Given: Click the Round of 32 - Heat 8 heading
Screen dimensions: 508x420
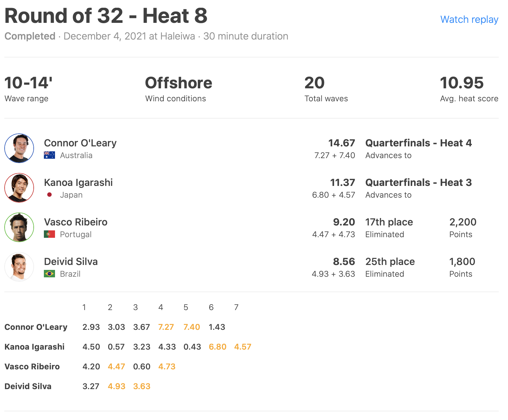Looking at the screenshot, I should pyautogui.click(x=106, y=16).
